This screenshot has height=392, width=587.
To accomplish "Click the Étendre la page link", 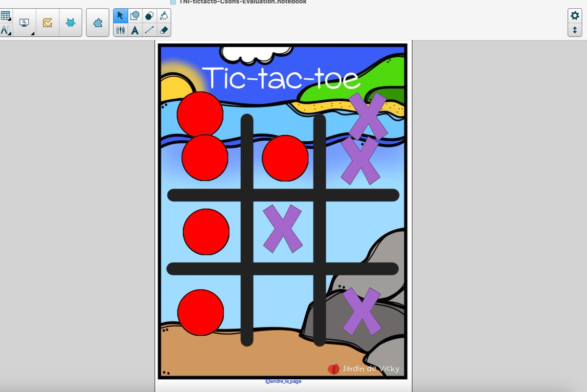I will point(283,381).
